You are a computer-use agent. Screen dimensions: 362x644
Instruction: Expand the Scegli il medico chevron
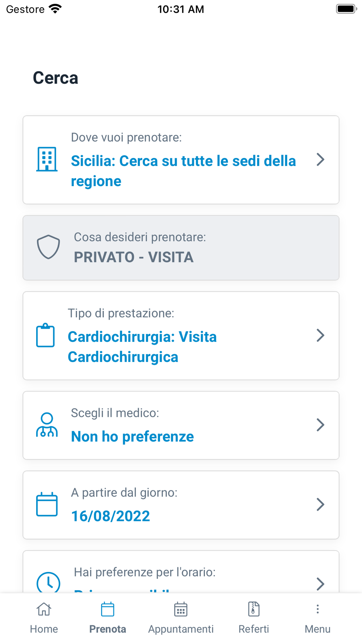320,425
